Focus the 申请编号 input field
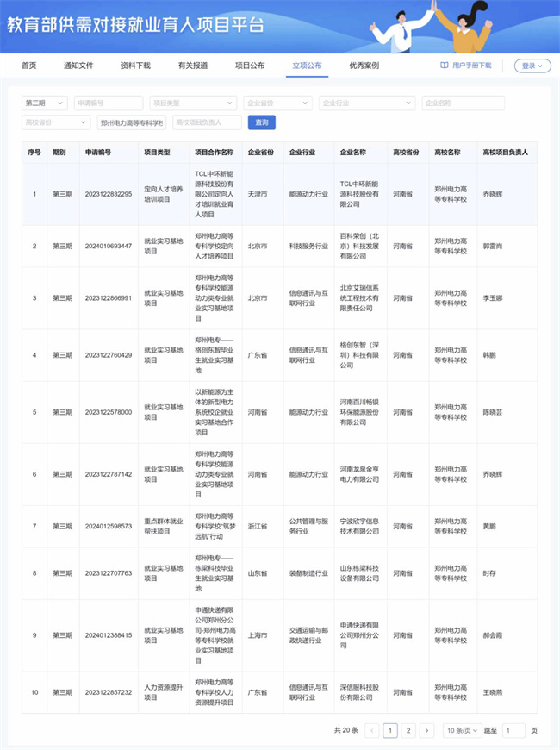The height and width of the screenshot is (750, 560). 109,103
